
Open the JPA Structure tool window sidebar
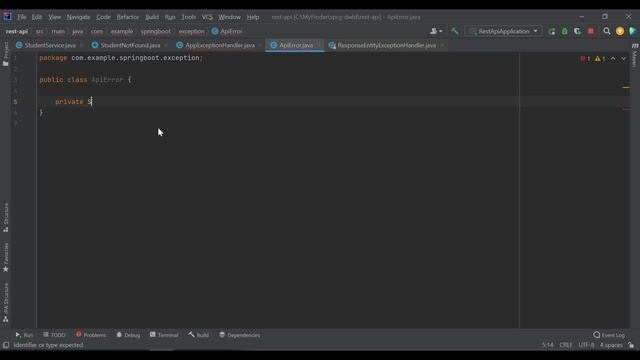tap(6, 302)
